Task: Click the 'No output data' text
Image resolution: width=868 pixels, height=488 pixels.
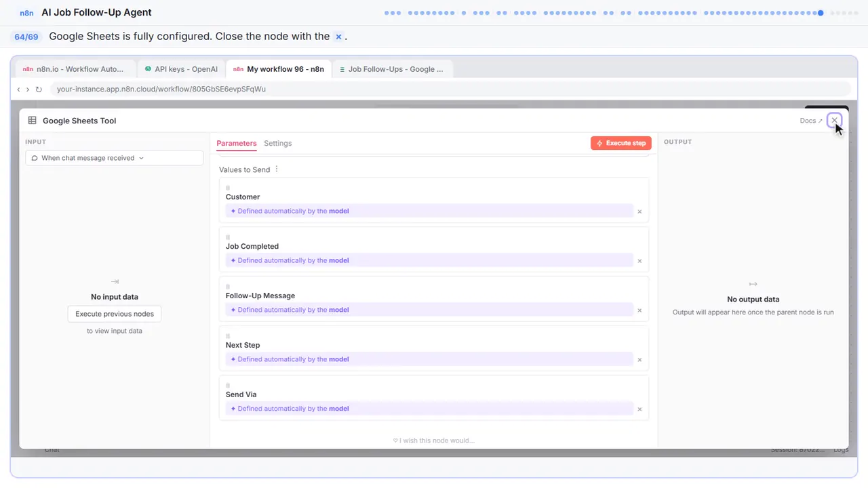Action: [x=753, y=299]
